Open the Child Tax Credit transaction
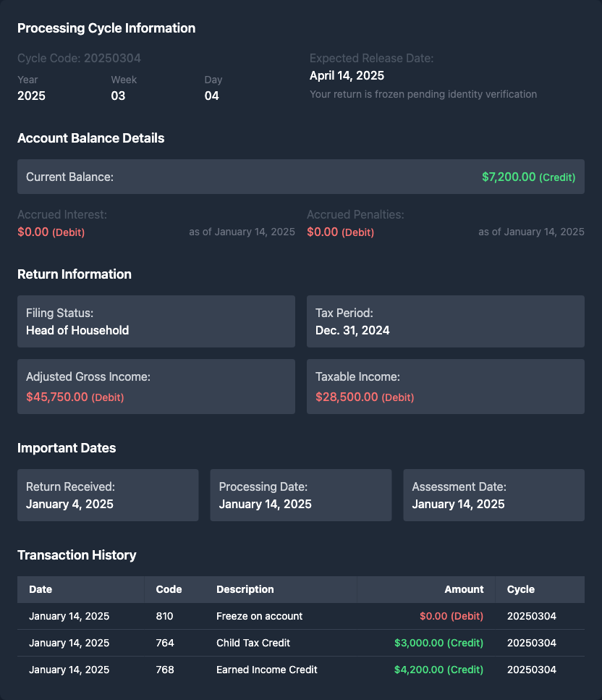 click(x=253, y=643)
